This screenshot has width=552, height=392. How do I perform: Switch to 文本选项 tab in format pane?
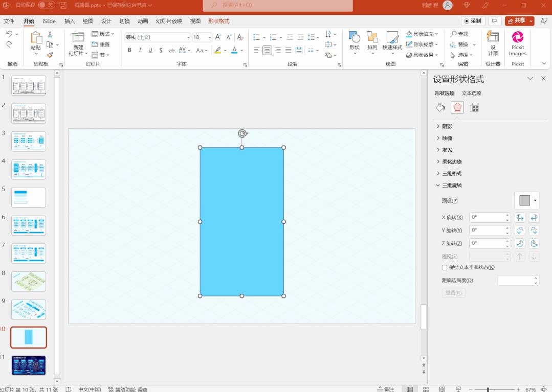[x=471, y=93]
